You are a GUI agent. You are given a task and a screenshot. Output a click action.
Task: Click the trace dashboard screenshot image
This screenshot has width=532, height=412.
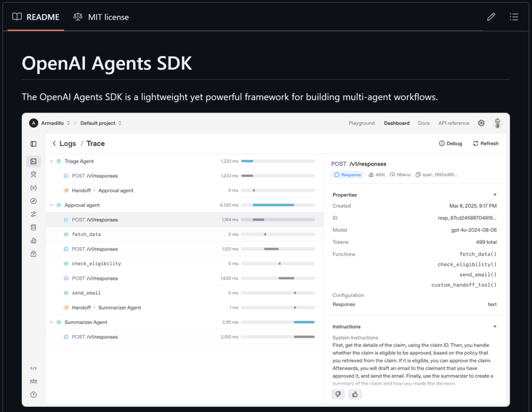click(266, 260)
